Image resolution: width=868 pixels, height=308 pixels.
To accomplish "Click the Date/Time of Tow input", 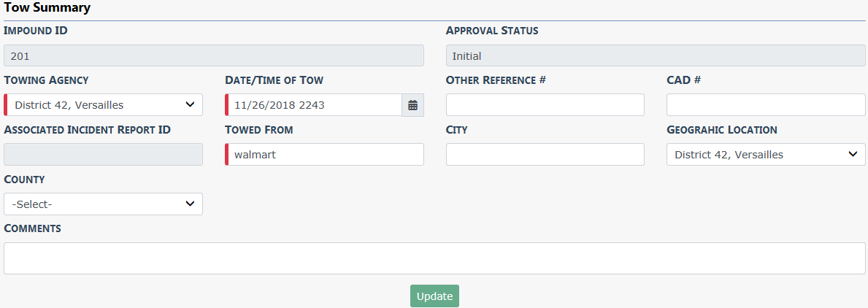I will pos(314,105).
